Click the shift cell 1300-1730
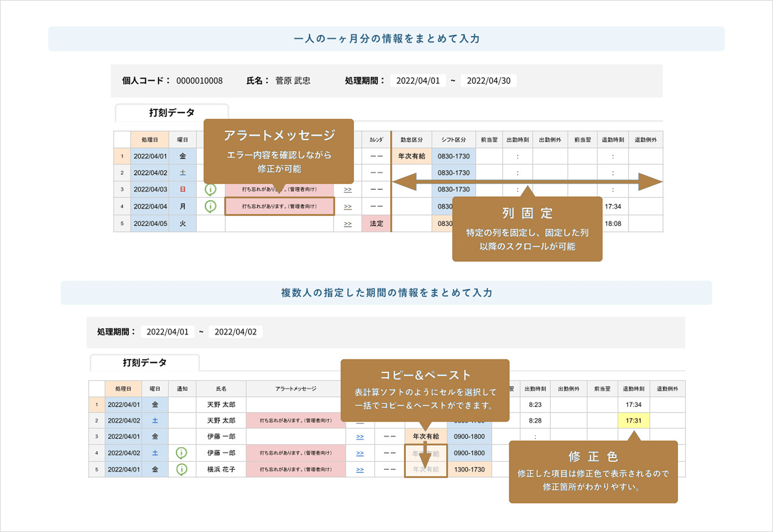The image size is (773, 532). click(x=469, y=469)
